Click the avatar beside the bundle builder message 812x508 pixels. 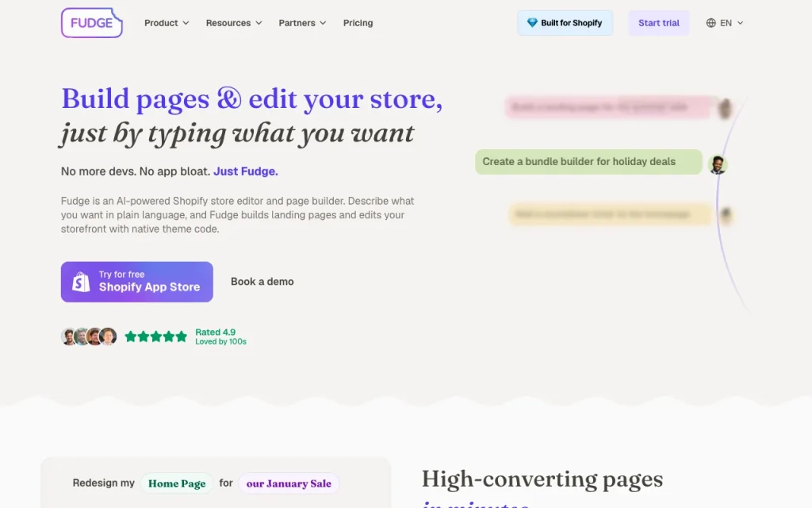pos(718,165)
